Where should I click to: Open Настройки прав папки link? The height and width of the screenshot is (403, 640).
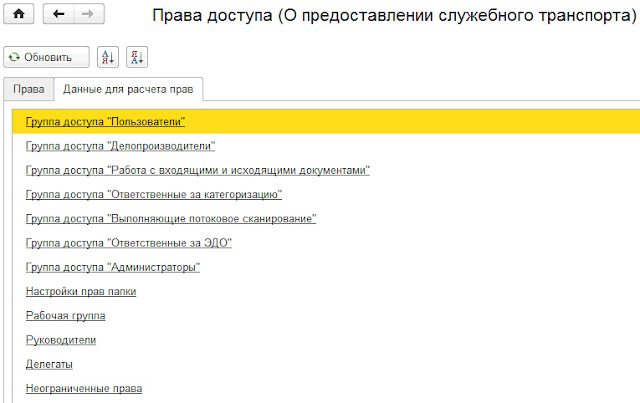81,292
